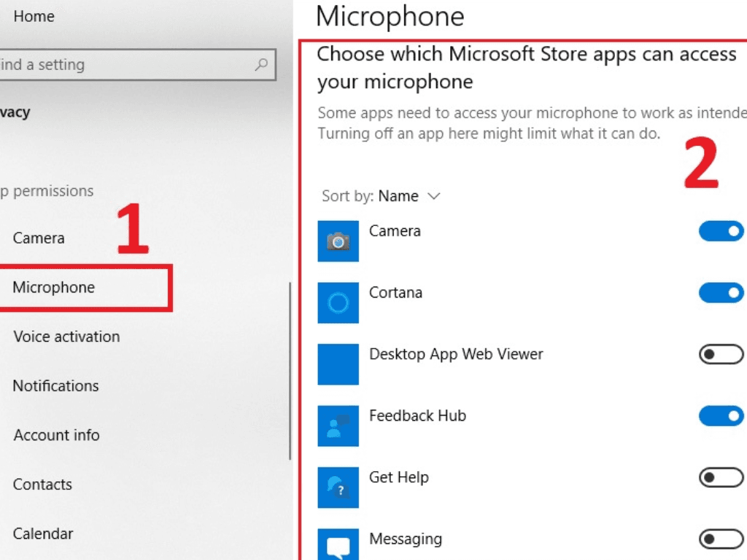
Task: Select Microphone in the sidebar
Action: [x=54, y=287]
